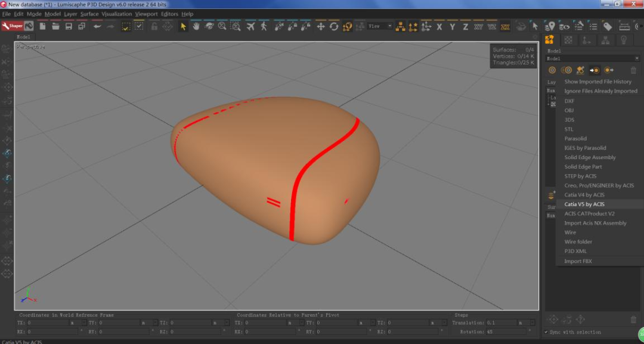Constrain to the Y axis
This screenshot has height=344, width=644.
click(453, 27)
